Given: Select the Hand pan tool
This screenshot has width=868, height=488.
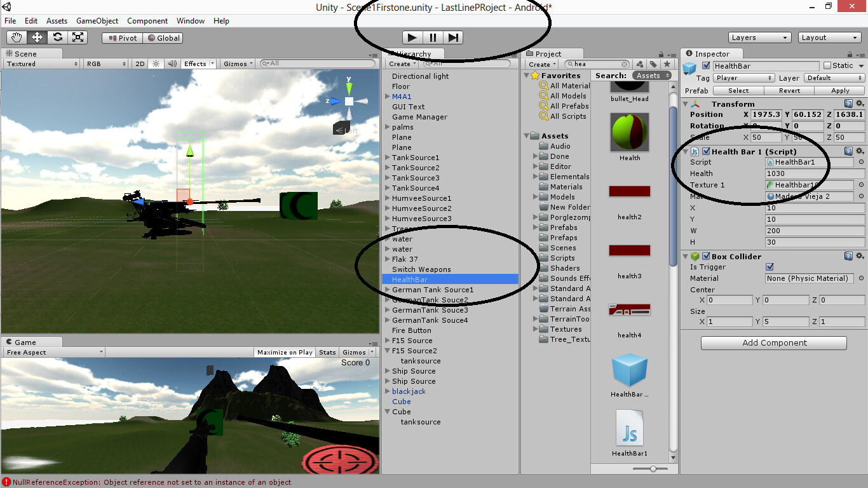Looking at the screenshot, I should pyautogui.click(x=15, y=37).
